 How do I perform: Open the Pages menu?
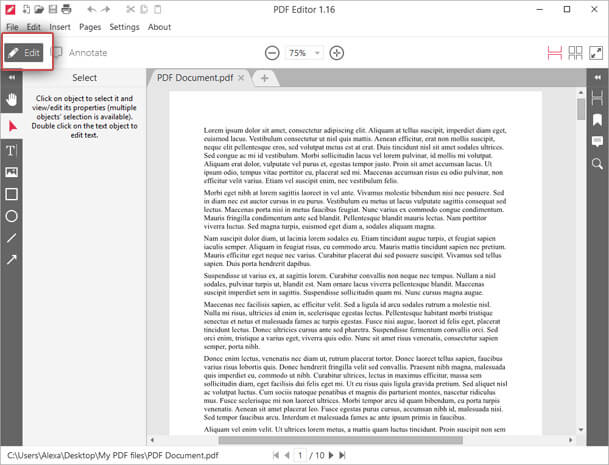[x=89, y=27]
